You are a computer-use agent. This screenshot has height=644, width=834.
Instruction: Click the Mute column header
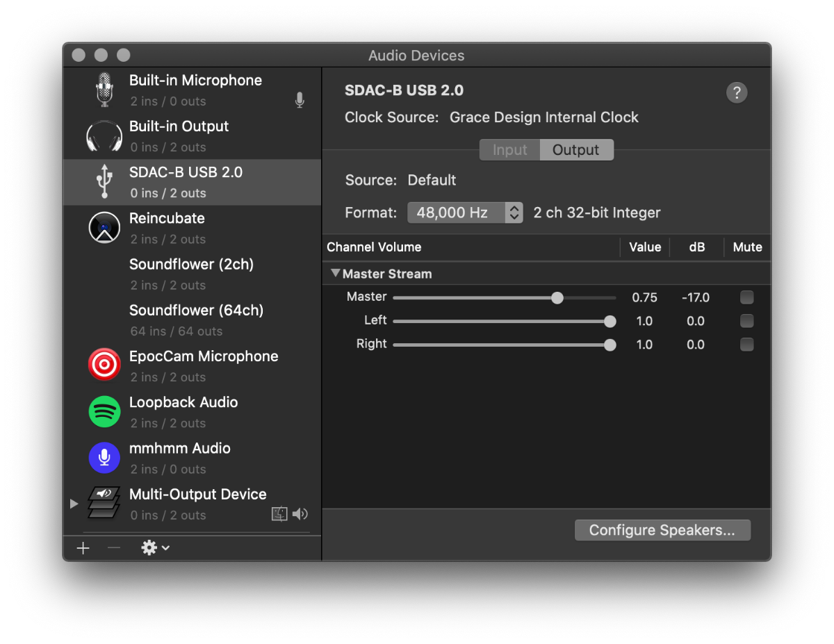[x=748, y=247]
